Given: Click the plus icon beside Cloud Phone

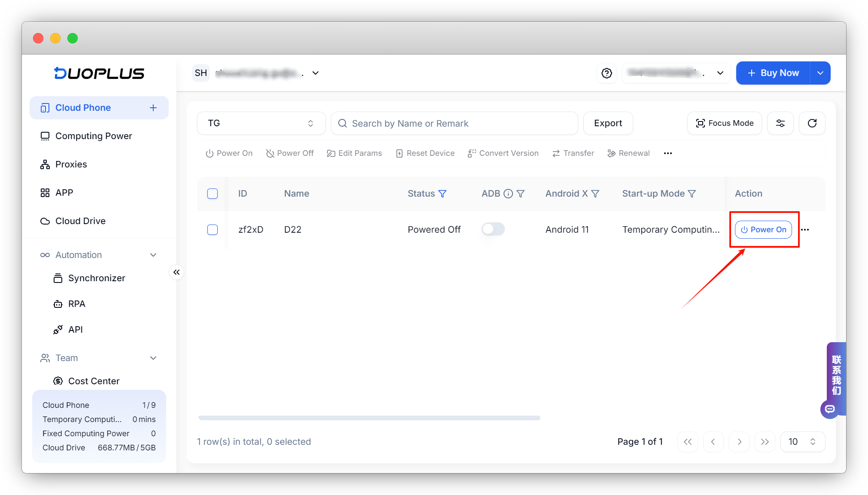Looking at the screenshot, I should [x=153, y=108].
